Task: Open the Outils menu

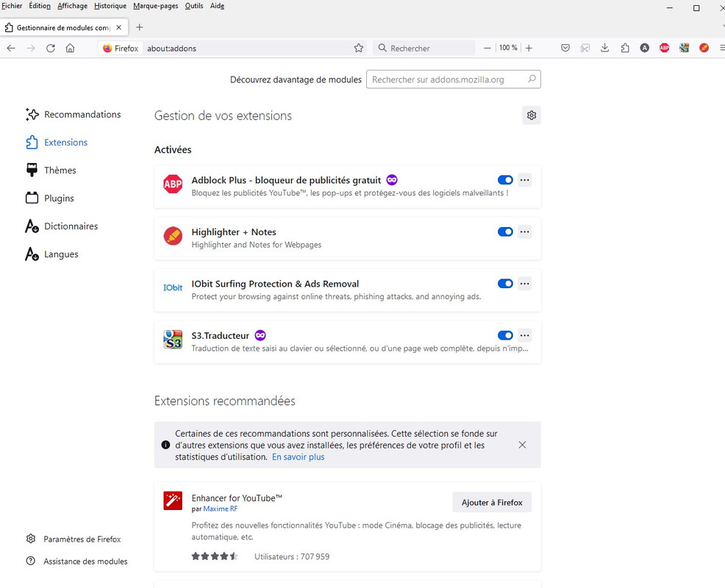Action: 194,6
